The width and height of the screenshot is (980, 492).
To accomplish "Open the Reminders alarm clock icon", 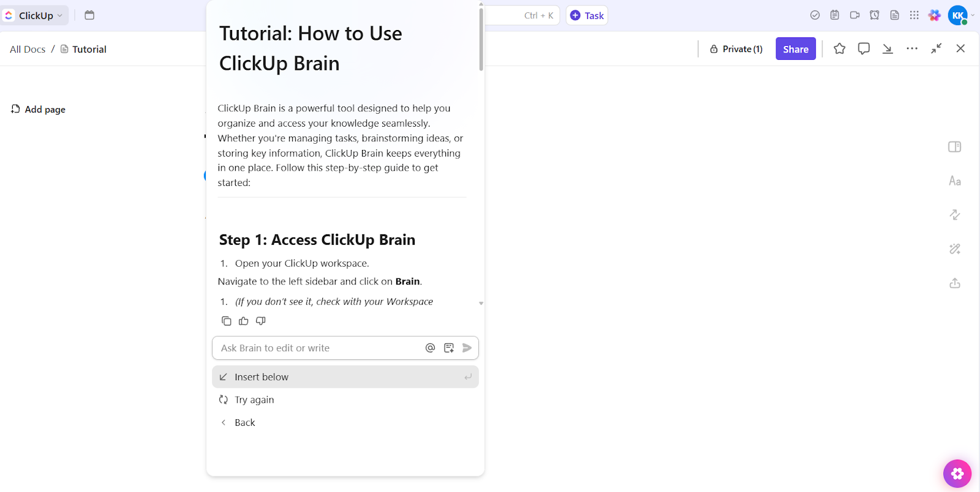I will [x=874, y=15].
